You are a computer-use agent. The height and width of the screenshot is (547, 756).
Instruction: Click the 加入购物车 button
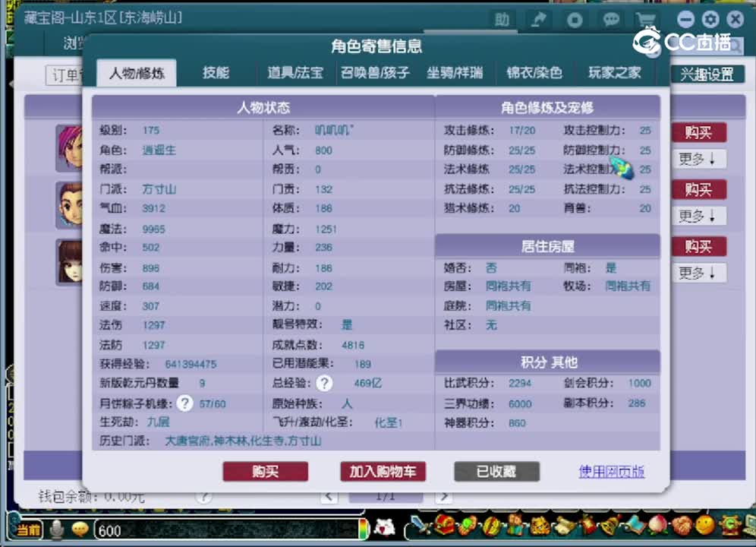(383, 471)
